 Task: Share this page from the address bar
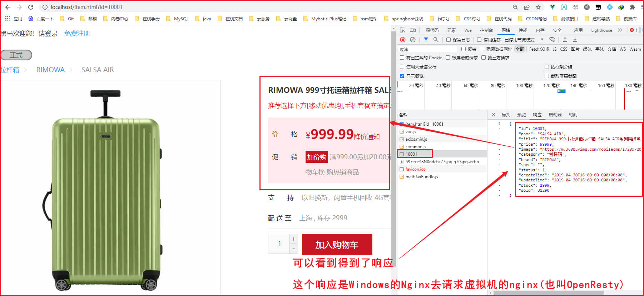(x=527, y=7)
